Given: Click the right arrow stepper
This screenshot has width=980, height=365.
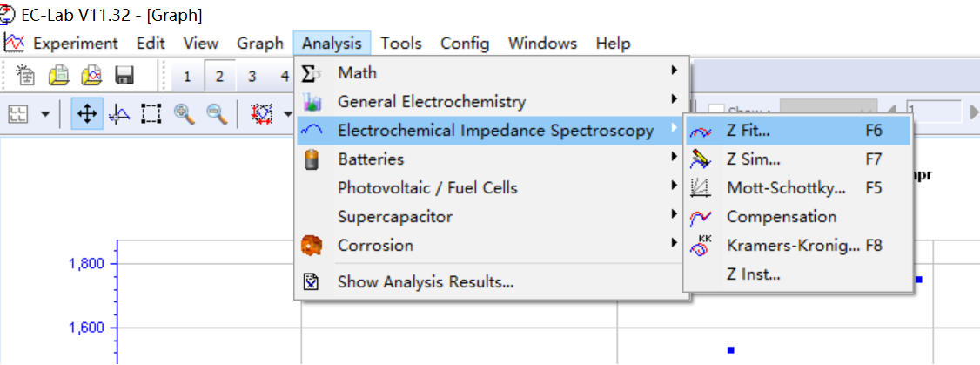Looking at the screenshot, I should (x=973, y=112).
